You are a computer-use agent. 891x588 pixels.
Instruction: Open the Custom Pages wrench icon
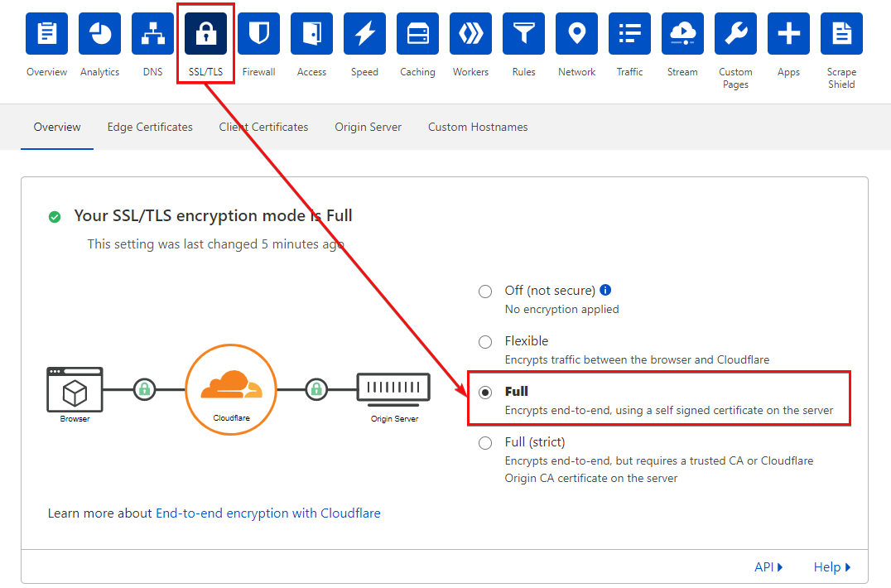pos(735,33)
